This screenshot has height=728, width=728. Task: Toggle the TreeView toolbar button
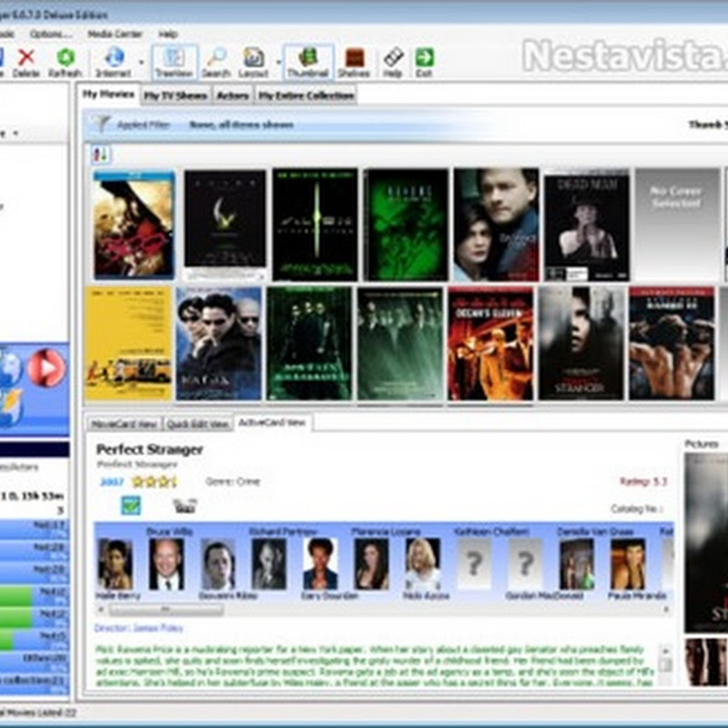coord(174,63)
